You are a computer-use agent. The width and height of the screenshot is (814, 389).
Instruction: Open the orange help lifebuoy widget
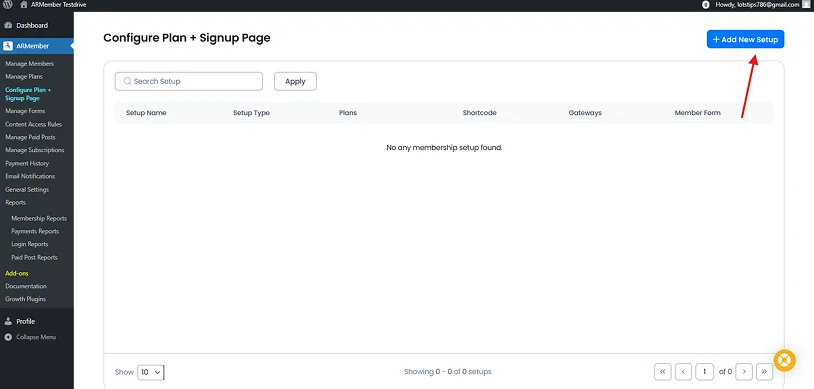coord(784,359)
